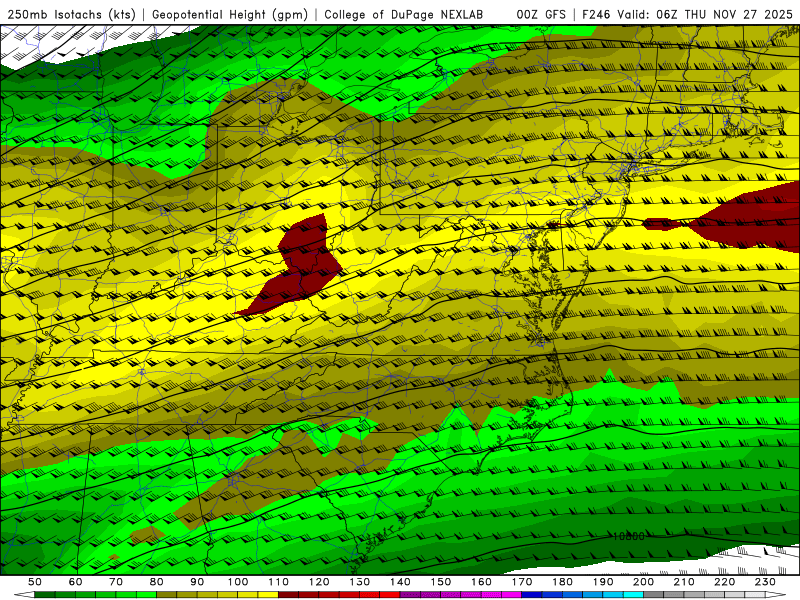The height and width of the screenshot is (600, 800).
Task: Click the 180 kt legend value
Action: (562, 582)
